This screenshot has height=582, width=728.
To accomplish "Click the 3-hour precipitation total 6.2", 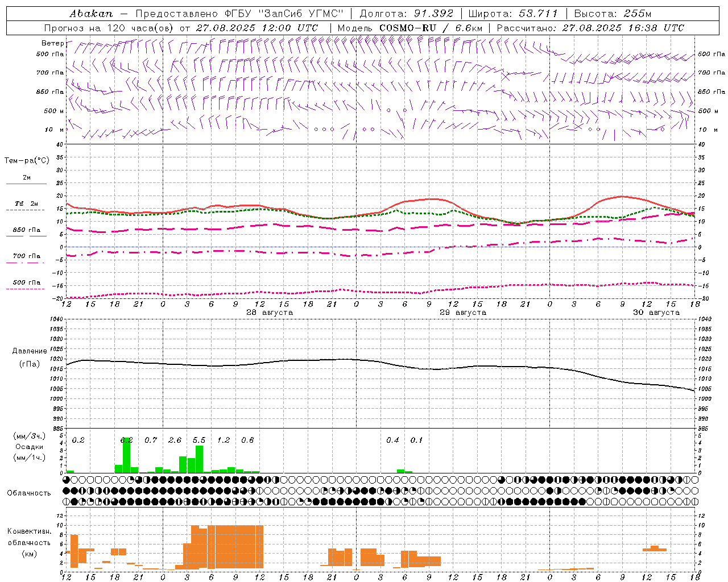I will point(126,440).
